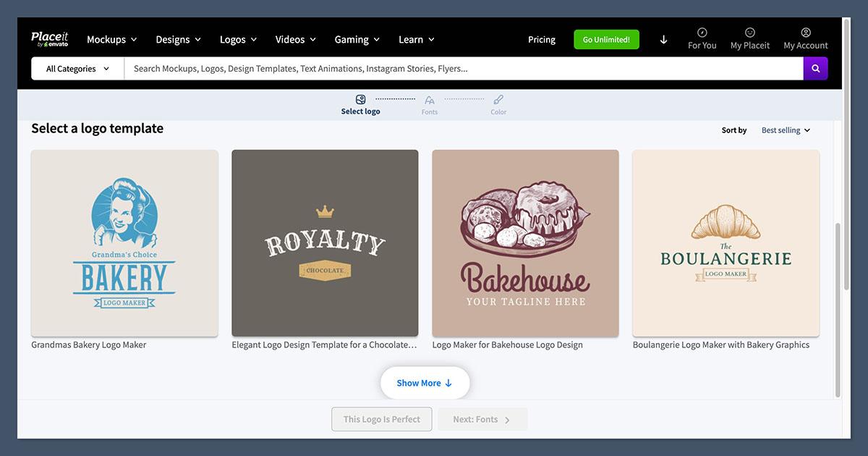Click the search magnifier icon

(815, 68)
